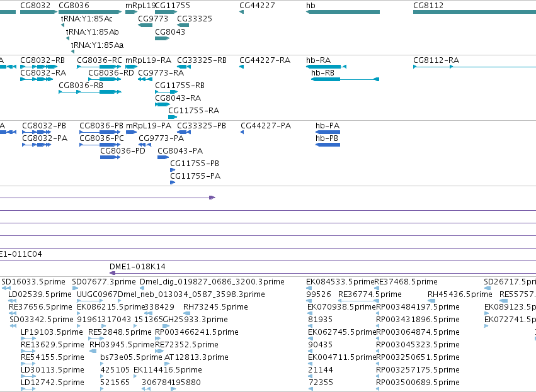Select the CG44227-PA protein label
536x392 pixels.
(x=266, y=126)
